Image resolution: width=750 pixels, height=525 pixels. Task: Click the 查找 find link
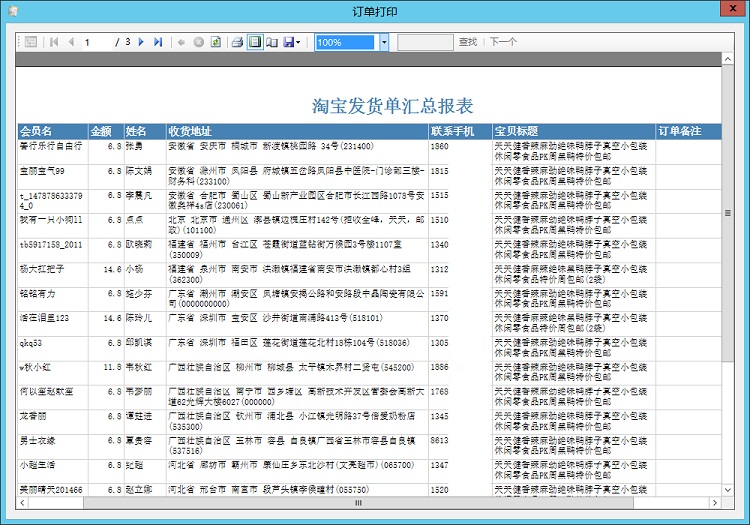[467, 42]
